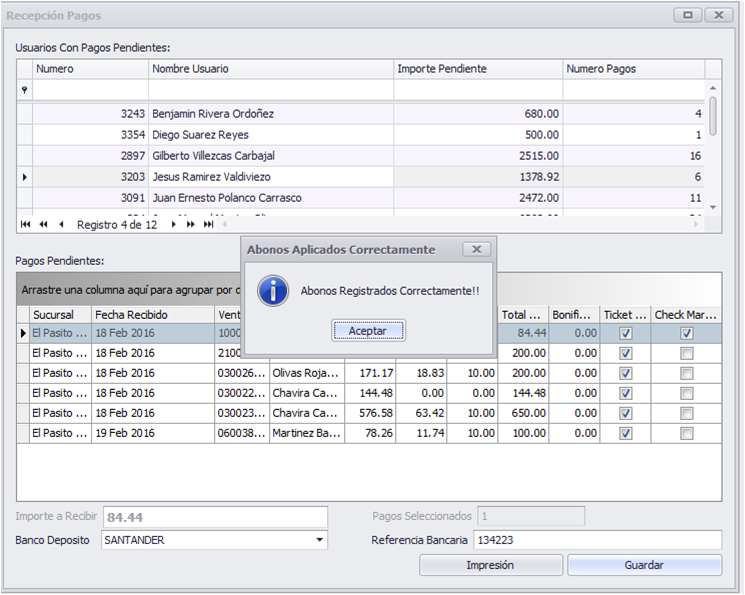Uncheck Ticket checkbox for 650.00 payment

[x=625, y=413]
